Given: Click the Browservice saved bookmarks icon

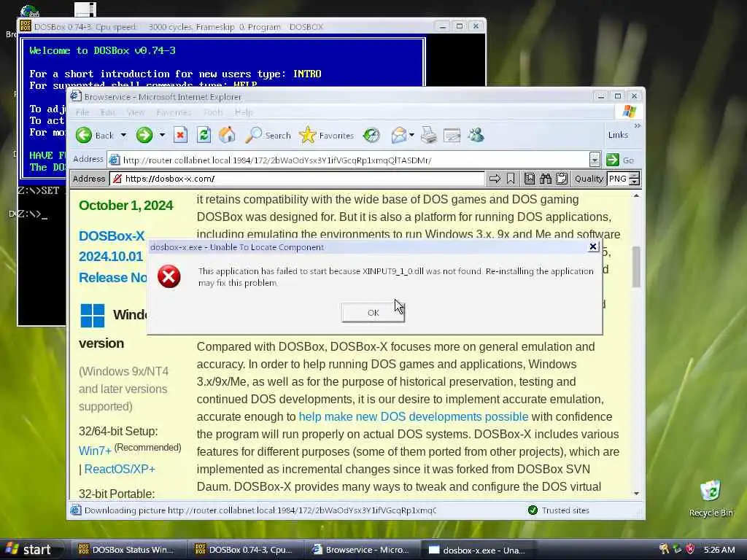Looking at the screenshot, I should pyautogui.click(x=530, y=179).
